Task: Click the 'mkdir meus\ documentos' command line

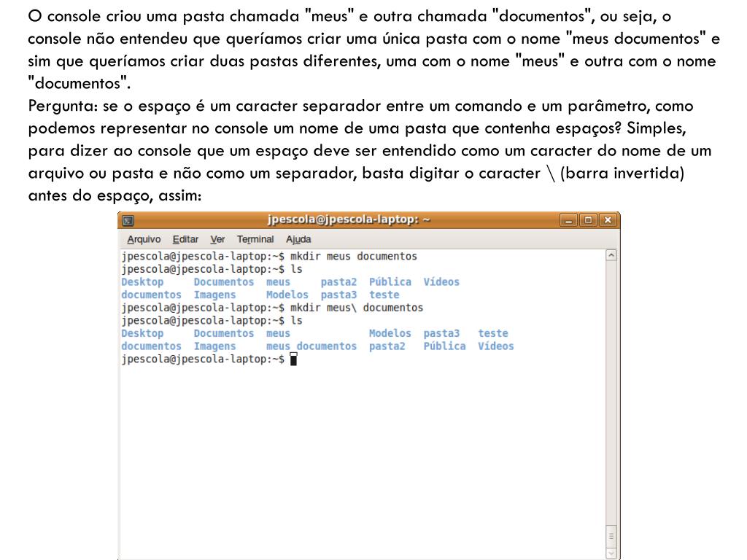Action: pyautogui.click(x=272, y=308)
